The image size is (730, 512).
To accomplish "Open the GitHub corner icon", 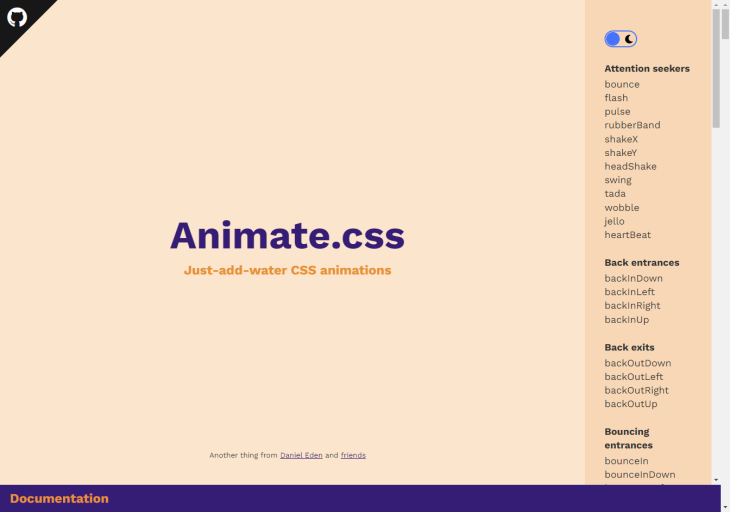I will 17,18.
